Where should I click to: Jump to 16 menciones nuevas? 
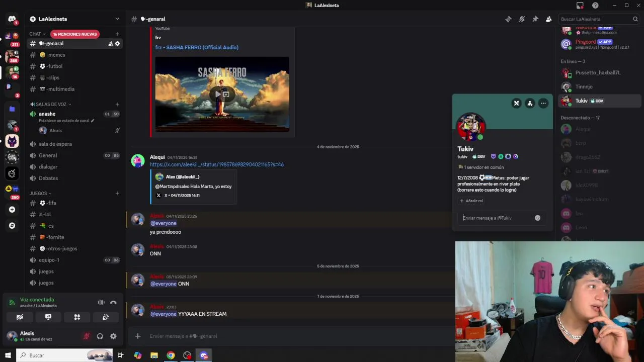[75, 34]
